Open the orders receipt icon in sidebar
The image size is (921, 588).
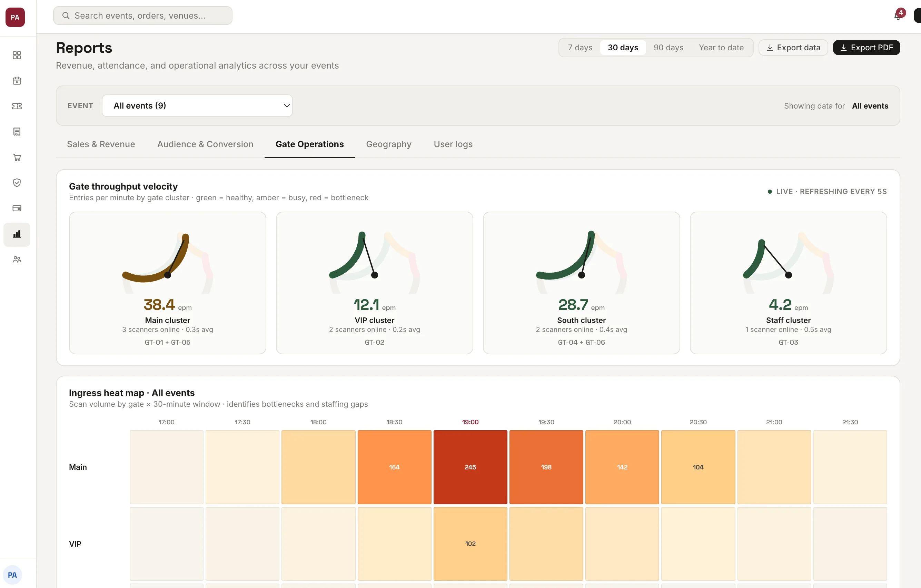click(17, 132)
